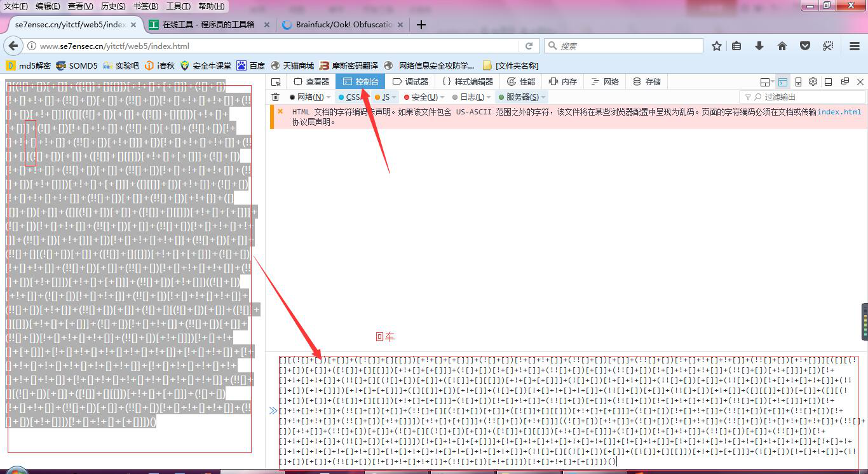Expand the 网络(N) filter dropdown arrow

(329, 97)
